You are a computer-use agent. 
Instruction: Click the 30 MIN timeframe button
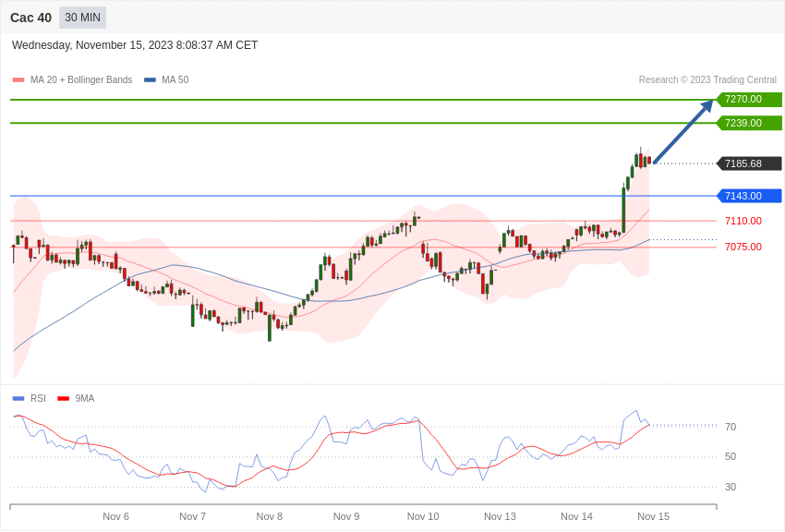(x=82, y=18)
